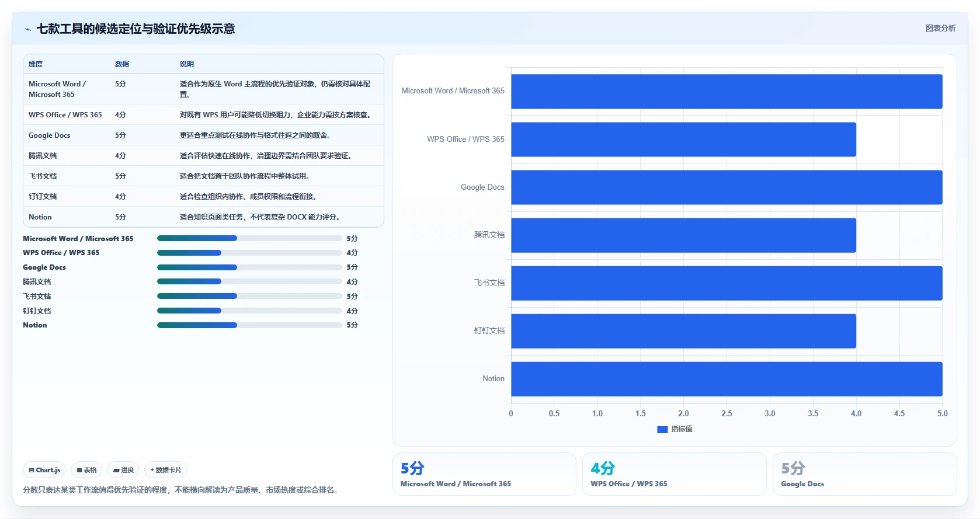Open the 5分 Google Docs data card
The width and height of the screenshot is (980, 519).
[864, 474]
